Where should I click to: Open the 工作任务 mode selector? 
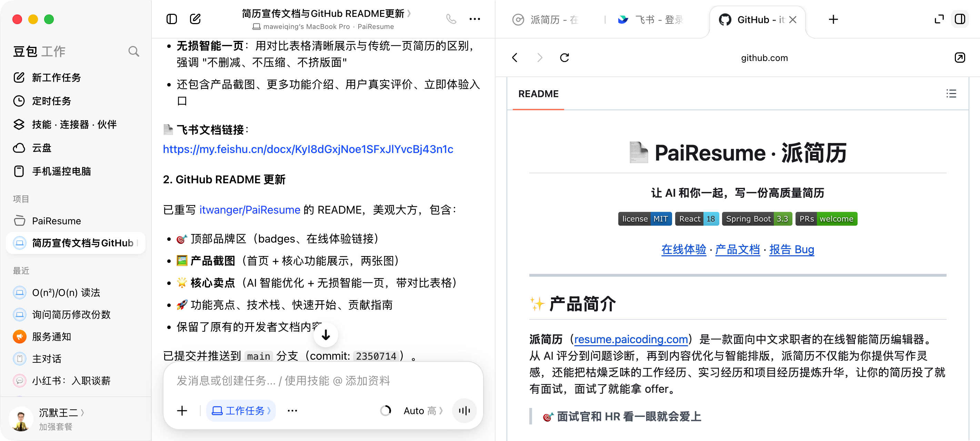(241, 411)
